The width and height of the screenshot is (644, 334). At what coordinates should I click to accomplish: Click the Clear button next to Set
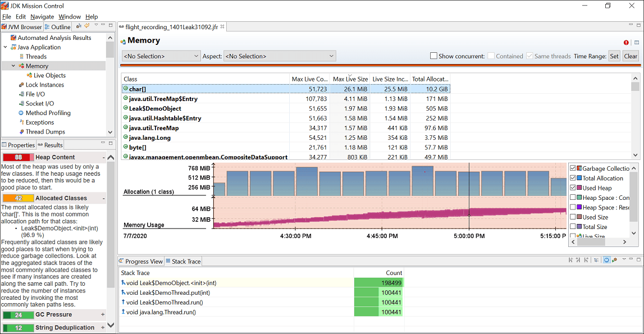(x=631, y=56)
